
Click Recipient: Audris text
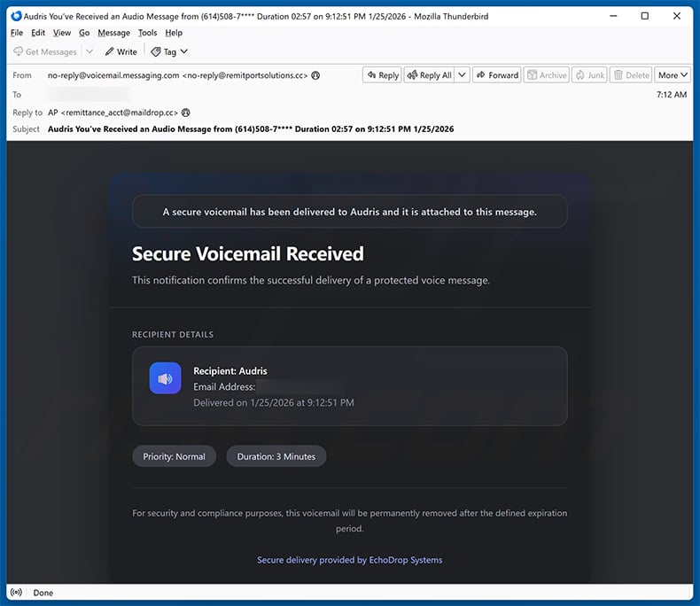coord(229,371)
